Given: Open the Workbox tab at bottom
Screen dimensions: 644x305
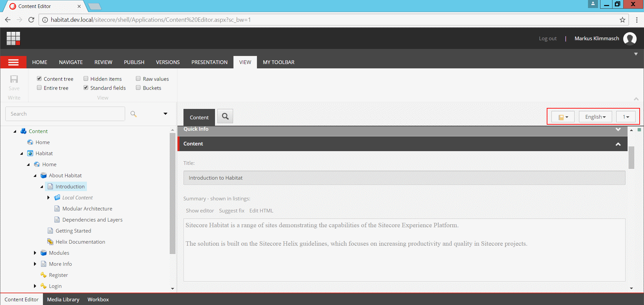Looking at the screenshot, I should point(98,299).
